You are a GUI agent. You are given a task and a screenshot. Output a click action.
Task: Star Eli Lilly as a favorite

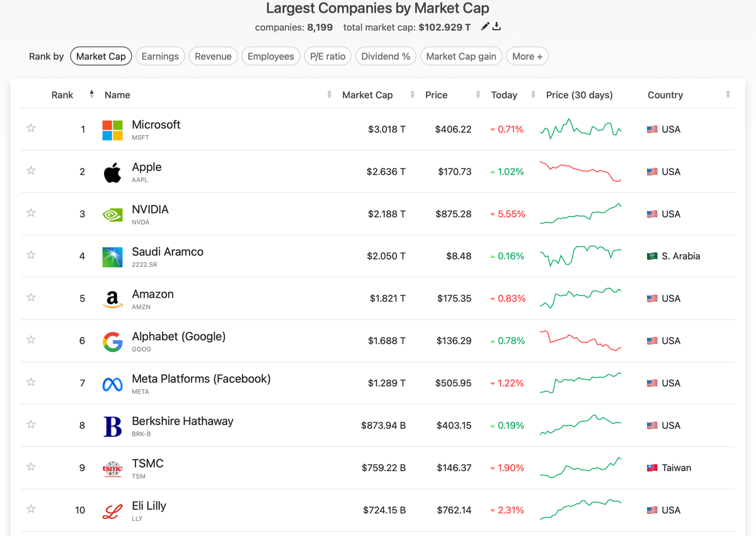click(x=31, y=510)
